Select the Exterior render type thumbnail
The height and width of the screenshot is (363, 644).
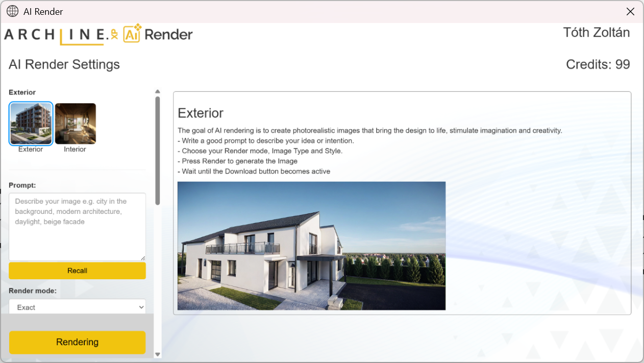(31, 123)
